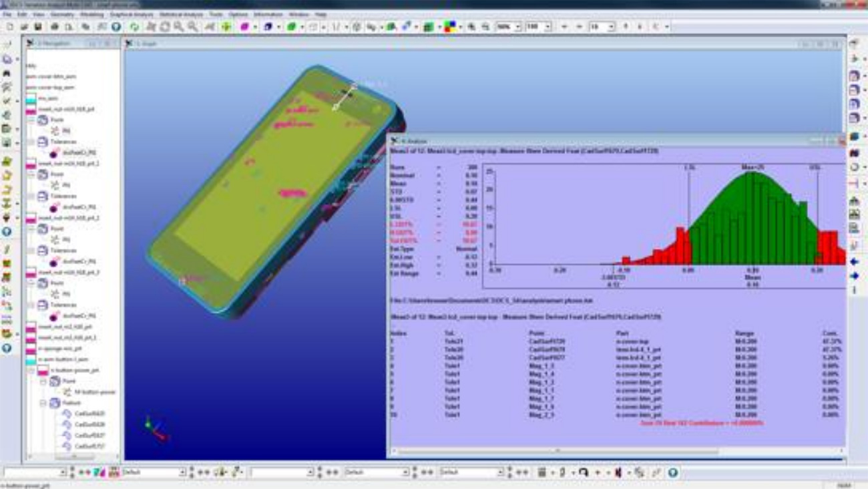Viewport: 868px width, 489px height.
Task: Collapse the Feature node in the navigation tree
Action: (x=43, y=402)
